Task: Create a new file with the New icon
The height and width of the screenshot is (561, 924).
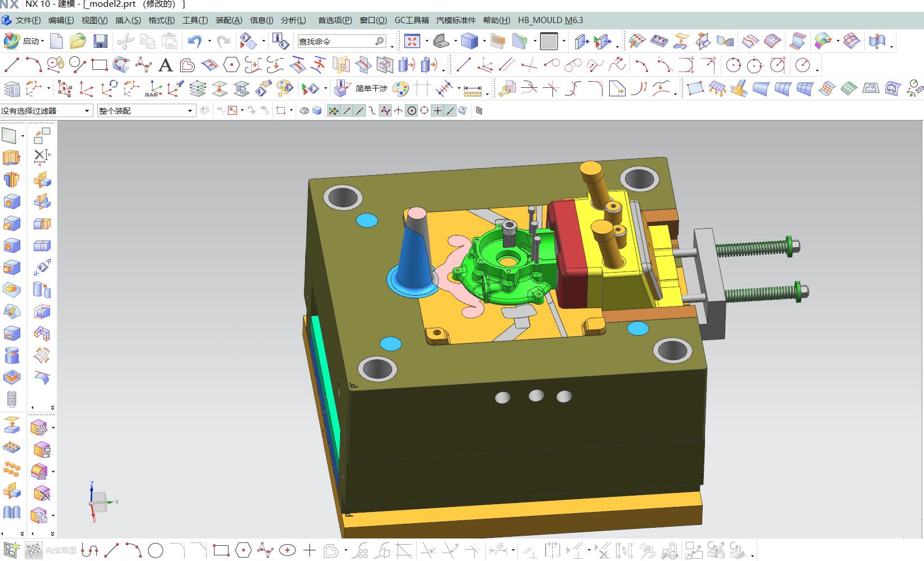Action: click(56, 41)
